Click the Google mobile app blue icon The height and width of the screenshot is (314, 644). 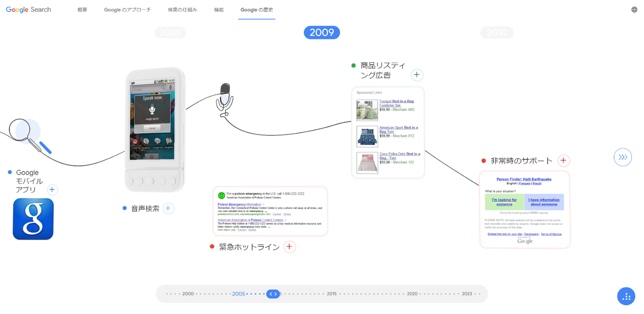pos(33,219)
